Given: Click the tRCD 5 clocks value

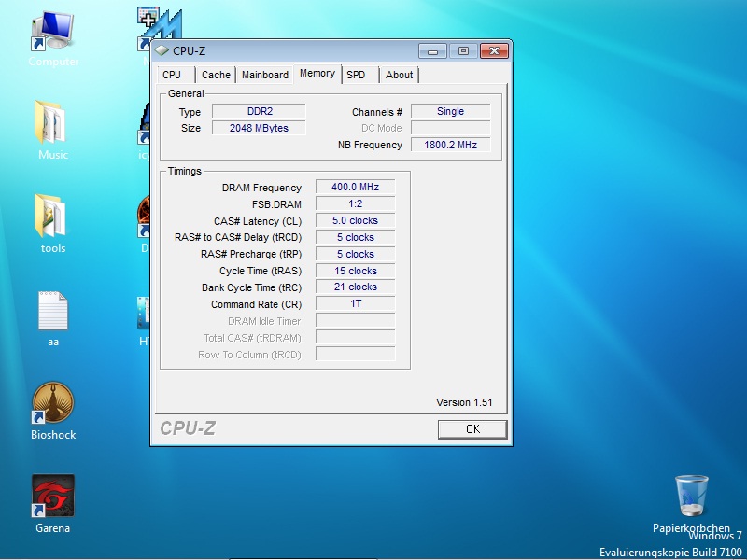Looking at the screenshot, I should pos(356,237).
